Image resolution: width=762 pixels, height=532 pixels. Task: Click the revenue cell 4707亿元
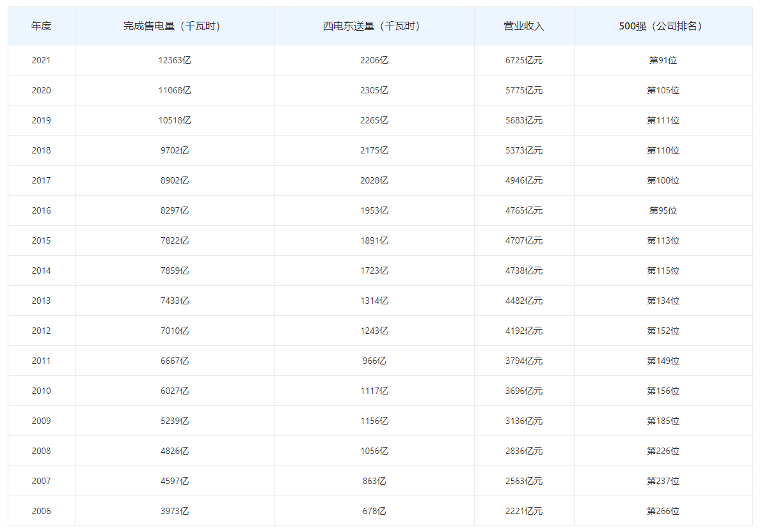point(525,241)
